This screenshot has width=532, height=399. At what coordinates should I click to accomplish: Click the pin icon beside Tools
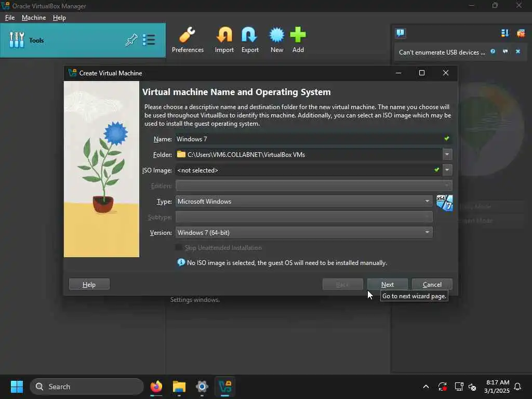point(131,40)
